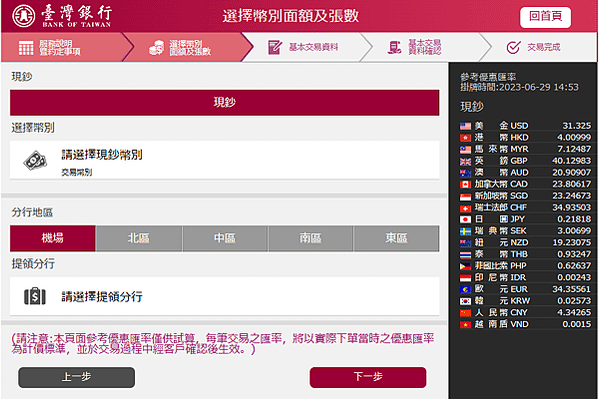Select the red 現鈔 cash bar

225,102
